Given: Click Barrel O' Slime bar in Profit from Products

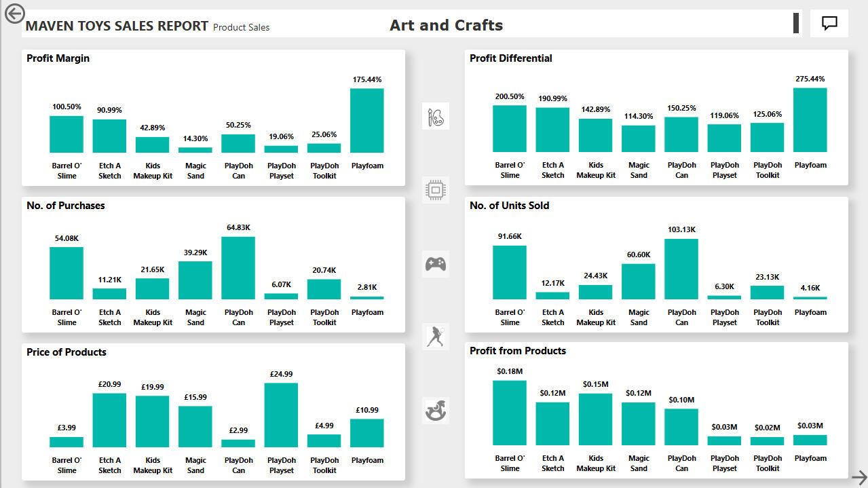Looking at the screenshot, I should pos(510,413).
